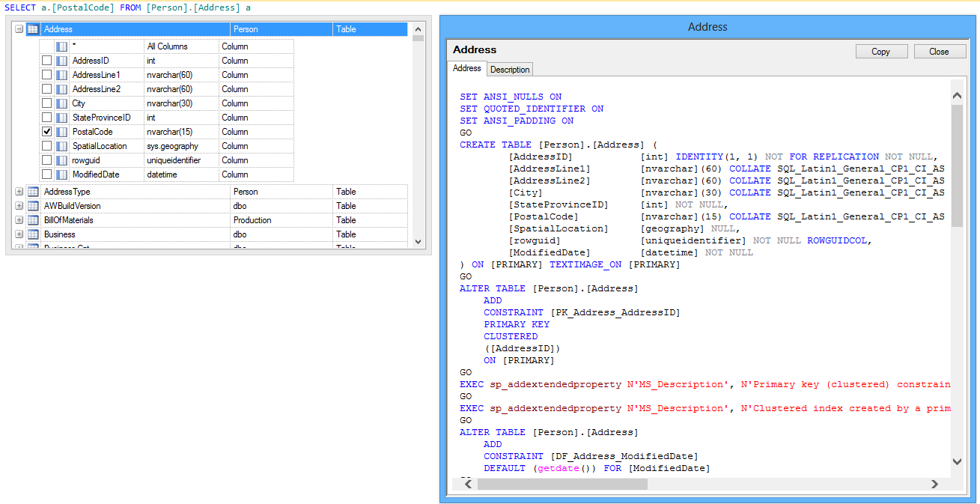The image size is (980, 504).
Task: Click the AddressType table icon
Action: tap(33, 192)
